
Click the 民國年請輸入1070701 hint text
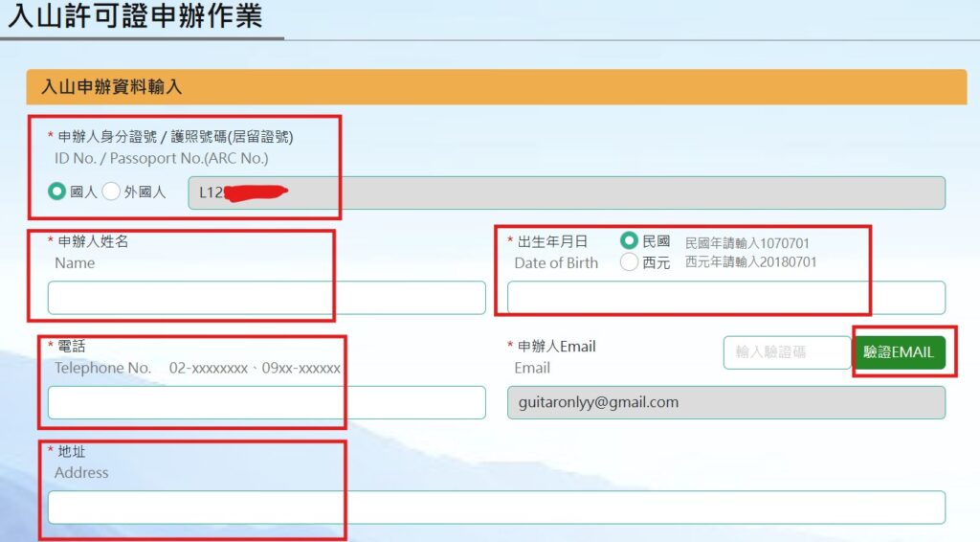[746, 243]
